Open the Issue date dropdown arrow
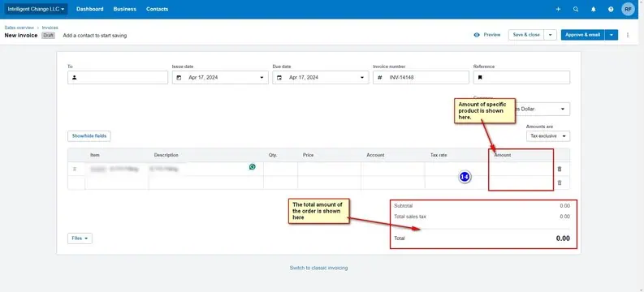The height and width of the screenshot is (292, 644). click(261, 78)
